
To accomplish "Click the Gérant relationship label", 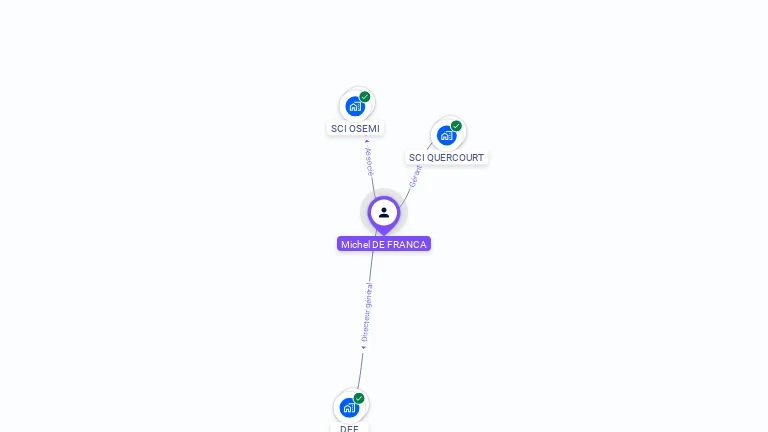I will click(415, 177).
